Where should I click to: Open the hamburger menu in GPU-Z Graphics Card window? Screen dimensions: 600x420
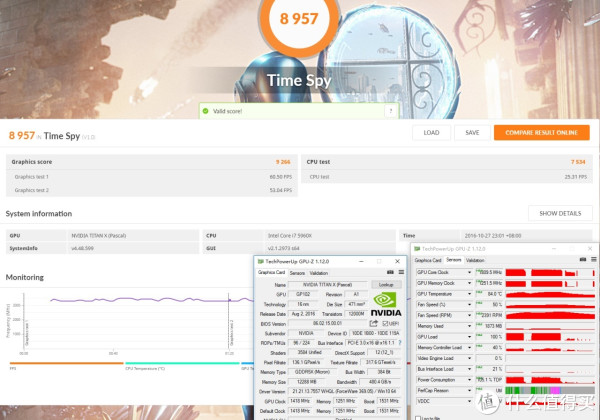[401, 272]
